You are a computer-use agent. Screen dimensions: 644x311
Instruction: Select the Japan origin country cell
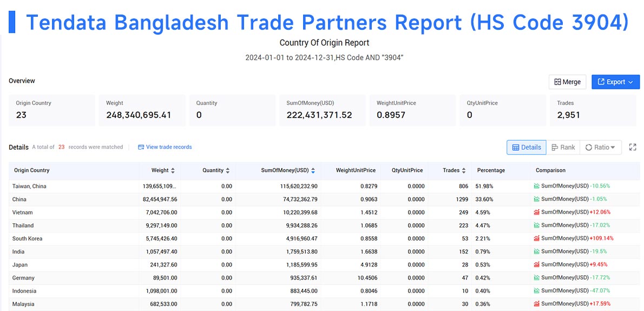pos(20,264)
